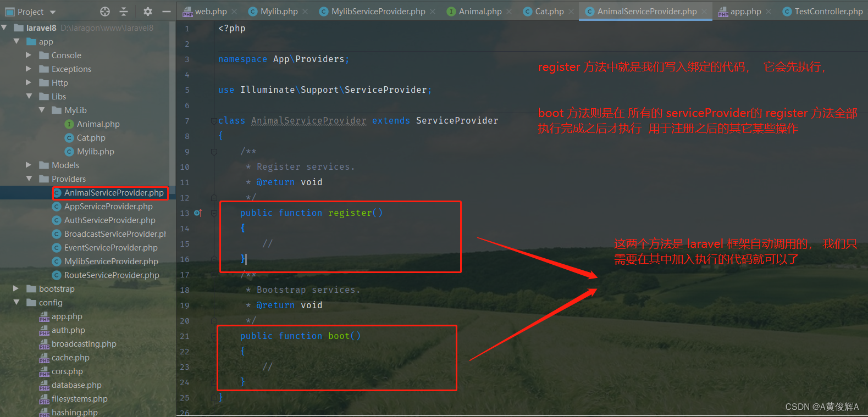The width and height of the screenshot is (868, 417).
Task: Open Project panel settings gear
Action: pos(147,12)
